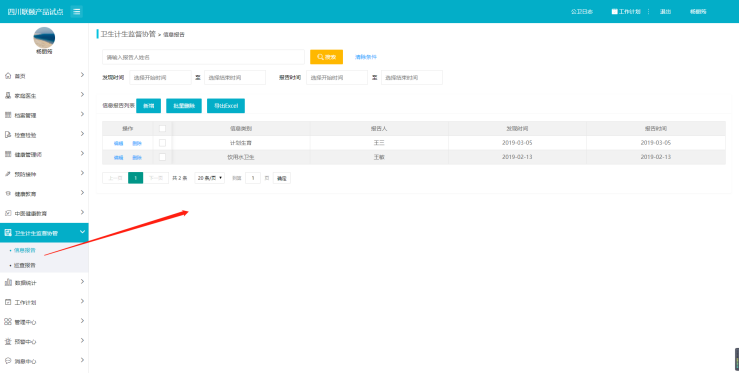Click 编辑 for the 王三 row
Image resolution: width=740 pixels, height=374 pixels.
[x=118, y=143]
